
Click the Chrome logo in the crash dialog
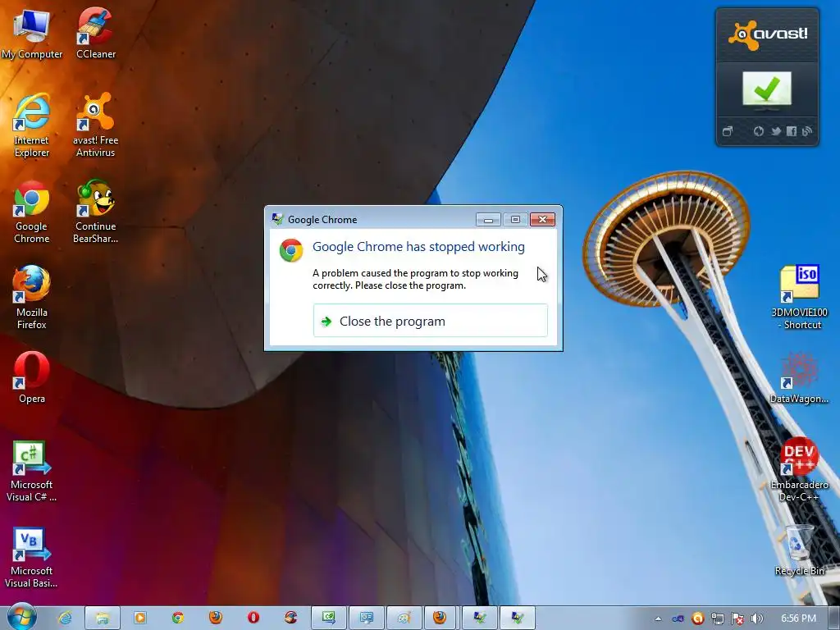tap(291, 250)
